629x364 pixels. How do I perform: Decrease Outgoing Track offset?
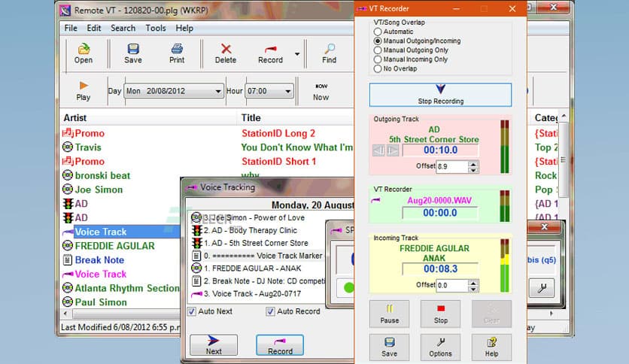click(x=473, y=169)
